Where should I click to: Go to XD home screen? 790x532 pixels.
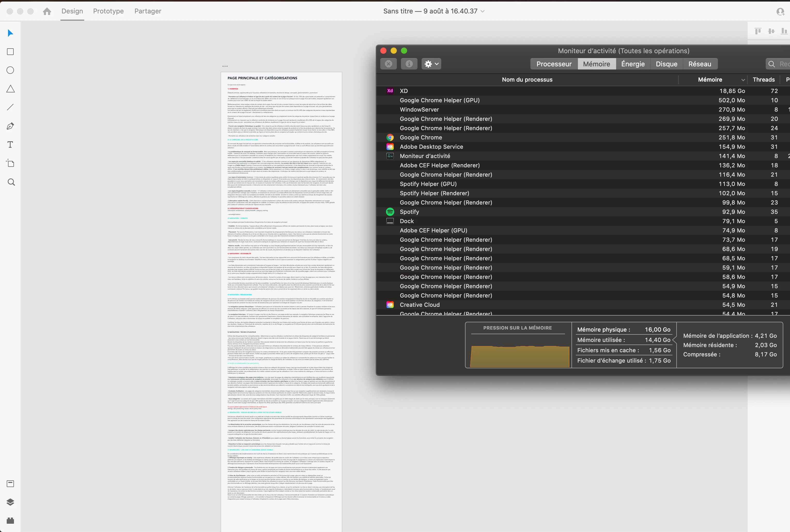tap(47, 12)
